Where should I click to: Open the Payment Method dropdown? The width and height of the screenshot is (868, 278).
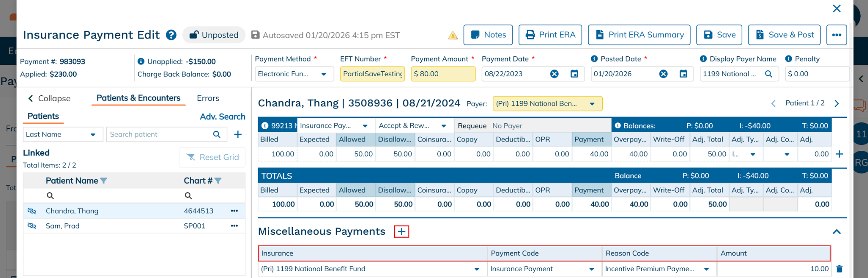coord(292,74)
